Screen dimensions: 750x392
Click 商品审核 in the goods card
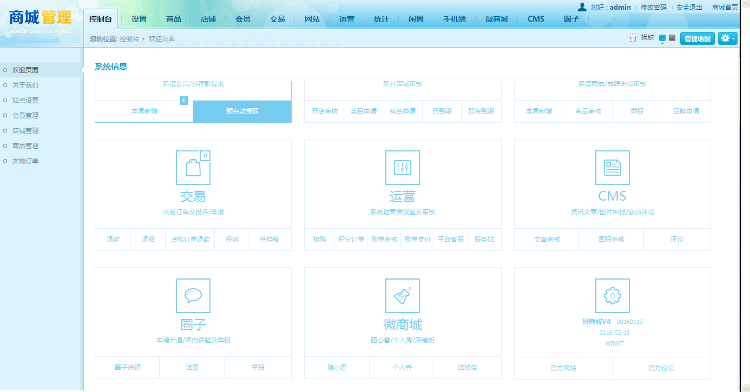coord(588,111)
